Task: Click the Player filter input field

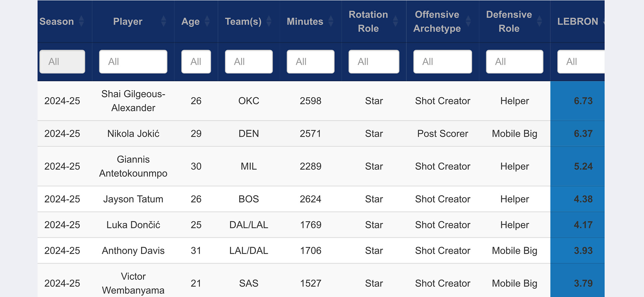Action: [x=133, y=62]
